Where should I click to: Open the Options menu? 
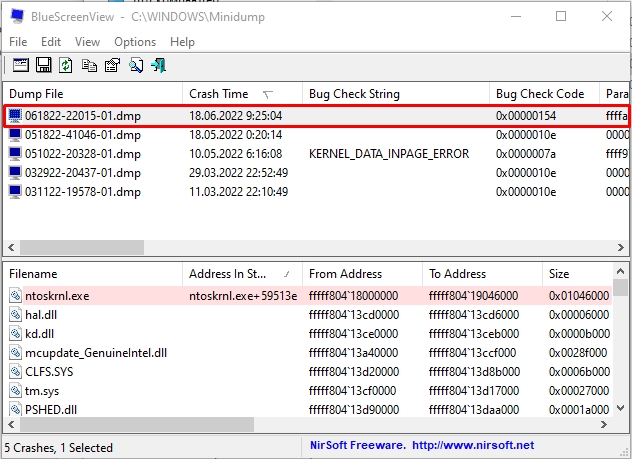135,42
